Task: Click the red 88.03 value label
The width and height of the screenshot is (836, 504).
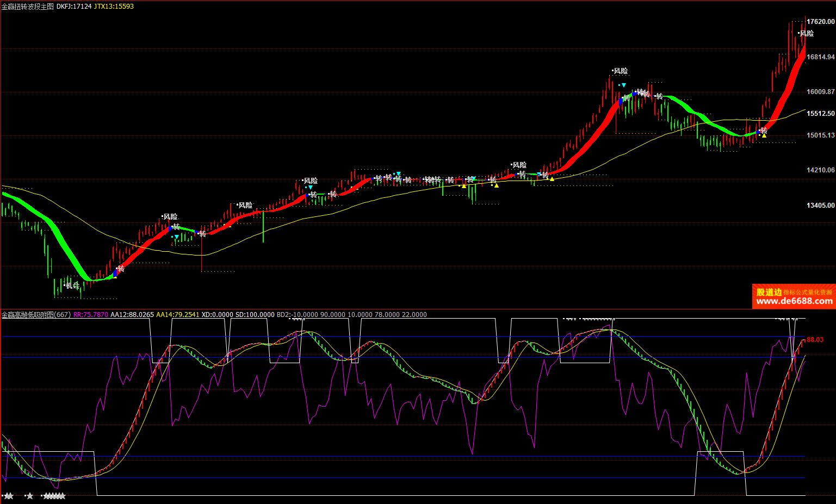Action: (x=815, y=340)
